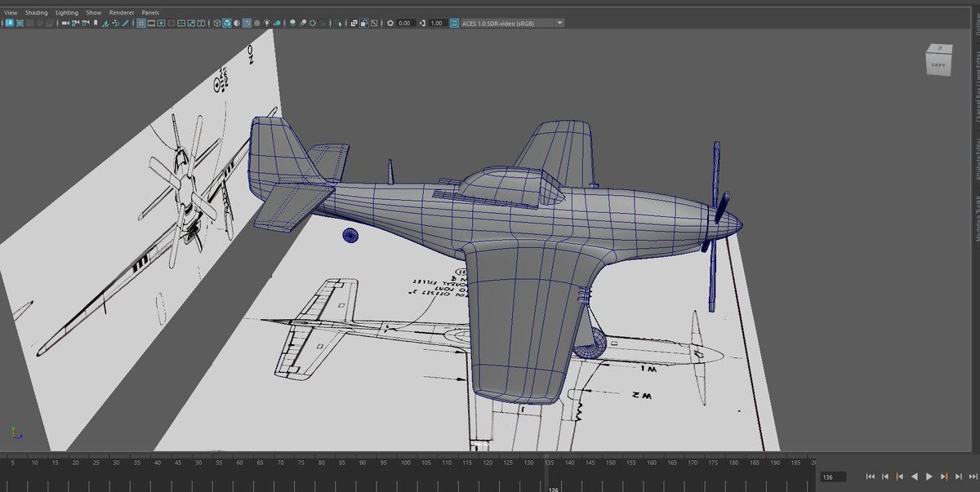Screen dimensions: 980x492
Task: Step back one key
Action: point(899,476)
